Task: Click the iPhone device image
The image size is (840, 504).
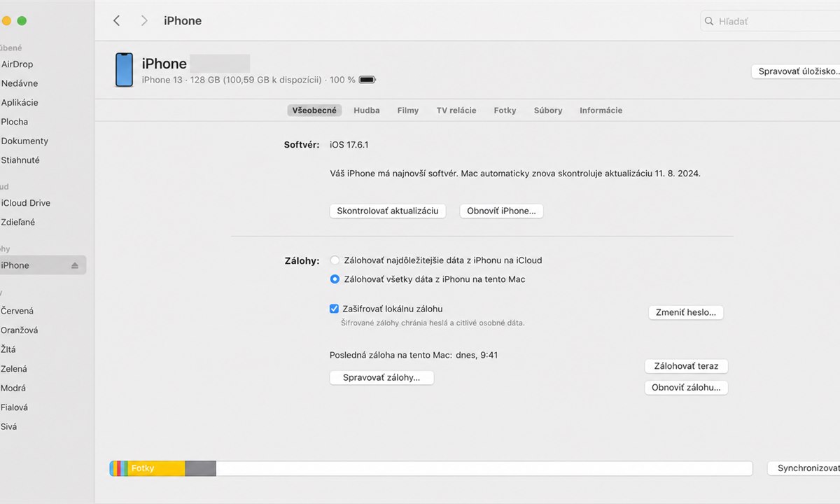Action: [124, 70]
